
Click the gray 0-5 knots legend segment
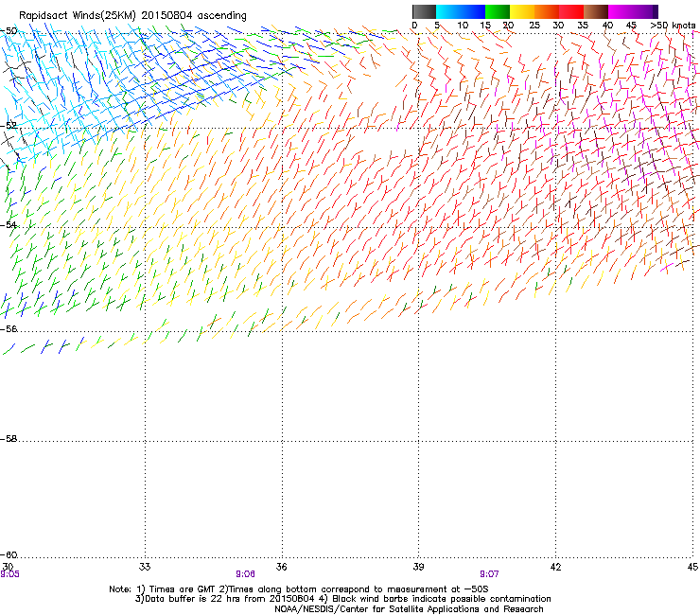pyautogui.click(x=424, y=11)
